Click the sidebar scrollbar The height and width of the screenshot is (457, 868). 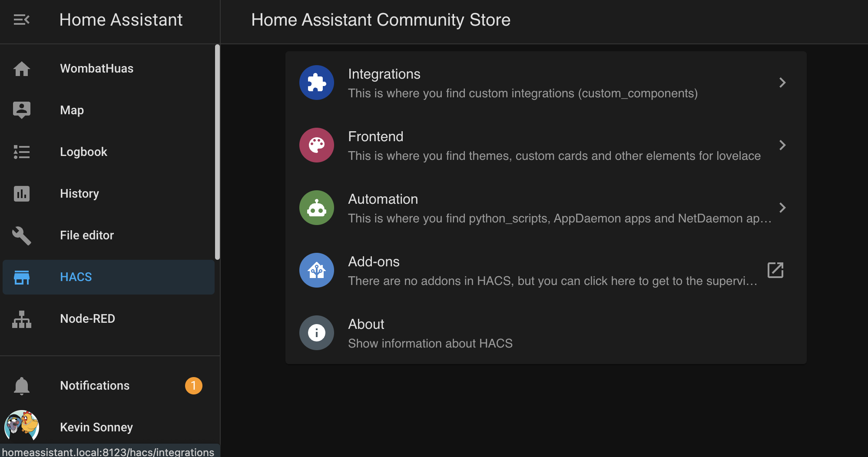click(217, 152)
